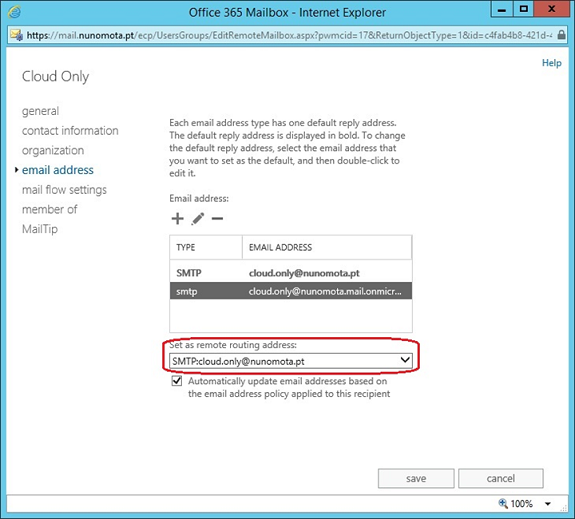Screen dimensions: 575x519
Task: Select the member of section
Action: 50,209
